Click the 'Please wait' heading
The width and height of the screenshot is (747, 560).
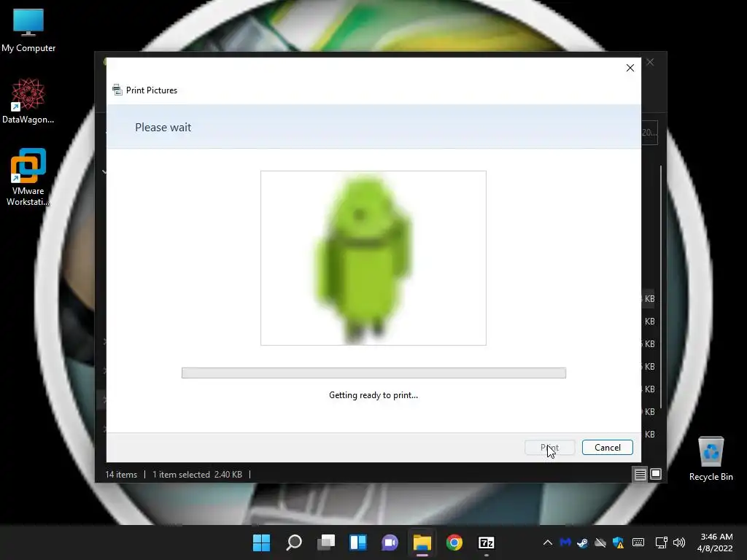[163, 128]
